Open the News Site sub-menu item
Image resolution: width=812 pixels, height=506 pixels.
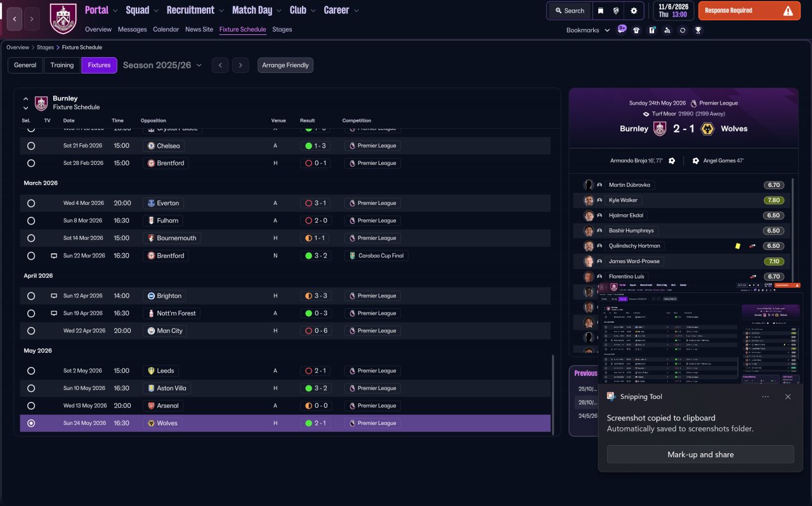[199, 30]
